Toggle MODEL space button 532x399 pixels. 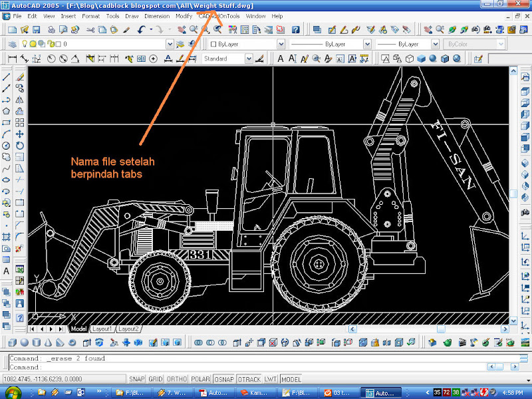(291, 379)
